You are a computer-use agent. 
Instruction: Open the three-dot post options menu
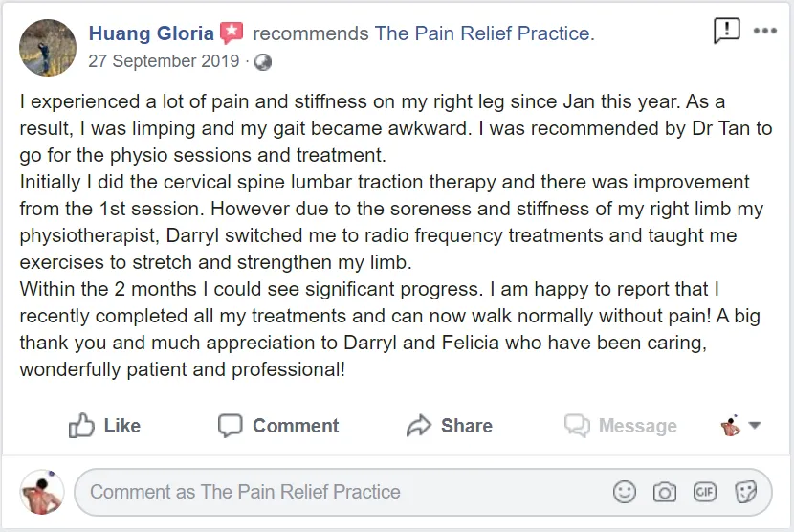click(x=765, y=32)
